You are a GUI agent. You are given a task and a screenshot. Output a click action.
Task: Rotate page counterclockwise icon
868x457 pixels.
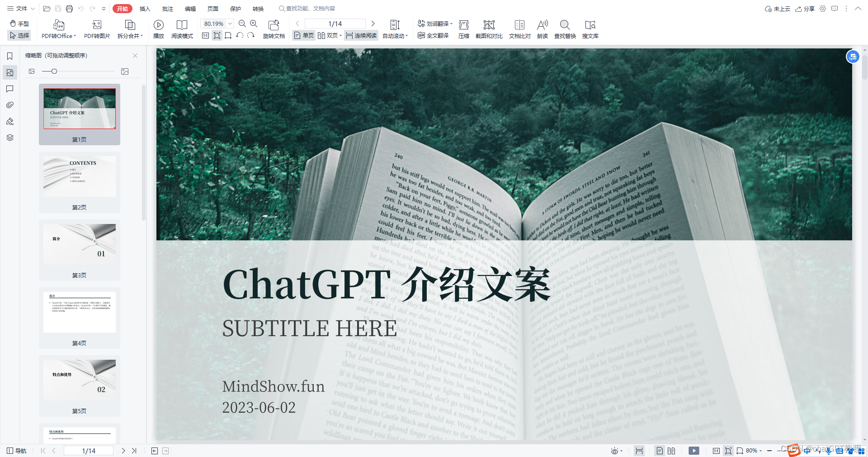tap(240, 35)
